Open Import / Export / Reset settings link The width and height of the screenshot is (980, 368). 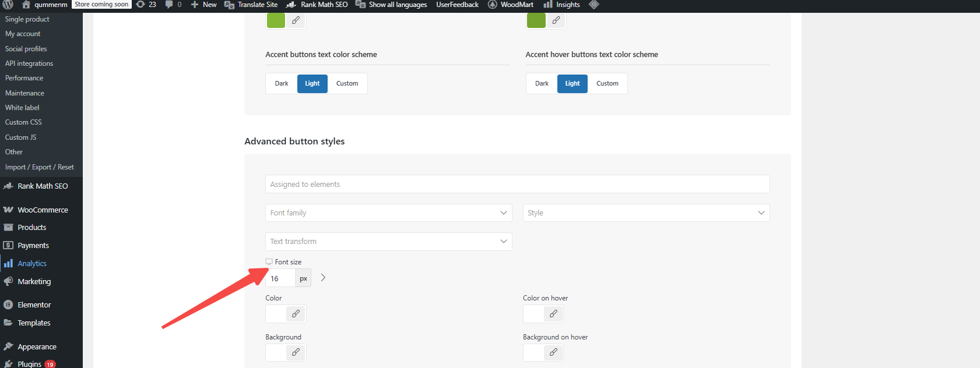click(x=40, y=167)
